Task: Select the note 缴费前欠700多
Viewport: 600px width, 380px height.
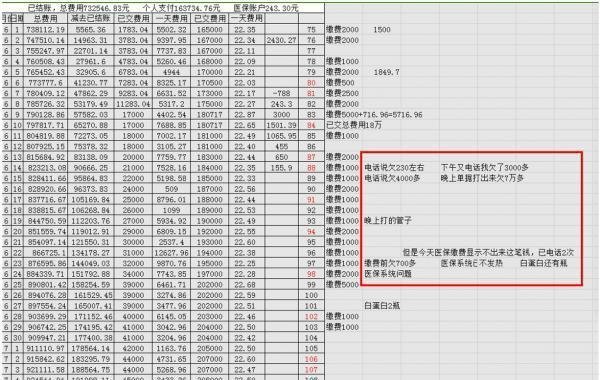Action: coord(390,263)
